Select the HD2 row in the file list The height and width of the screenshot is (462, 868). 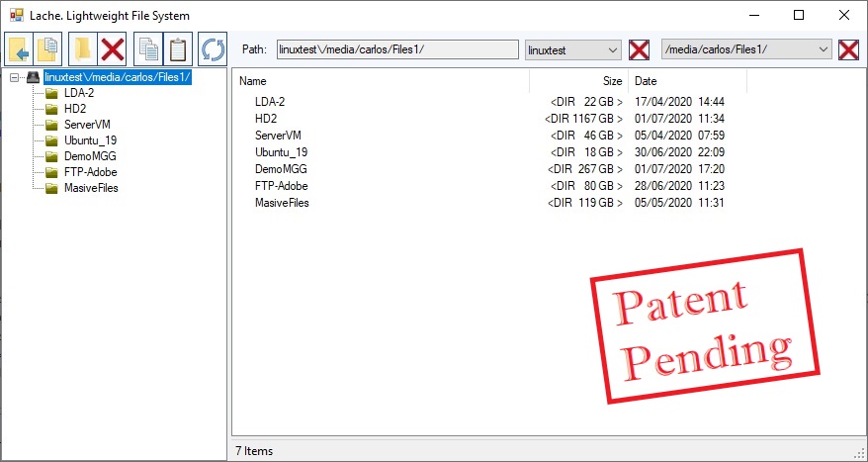tap(266, 118)
